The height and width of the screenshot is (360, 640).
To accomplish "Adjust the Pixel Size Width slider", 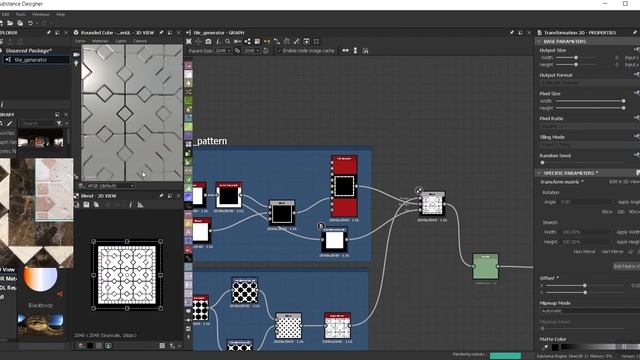I will 590,101.
